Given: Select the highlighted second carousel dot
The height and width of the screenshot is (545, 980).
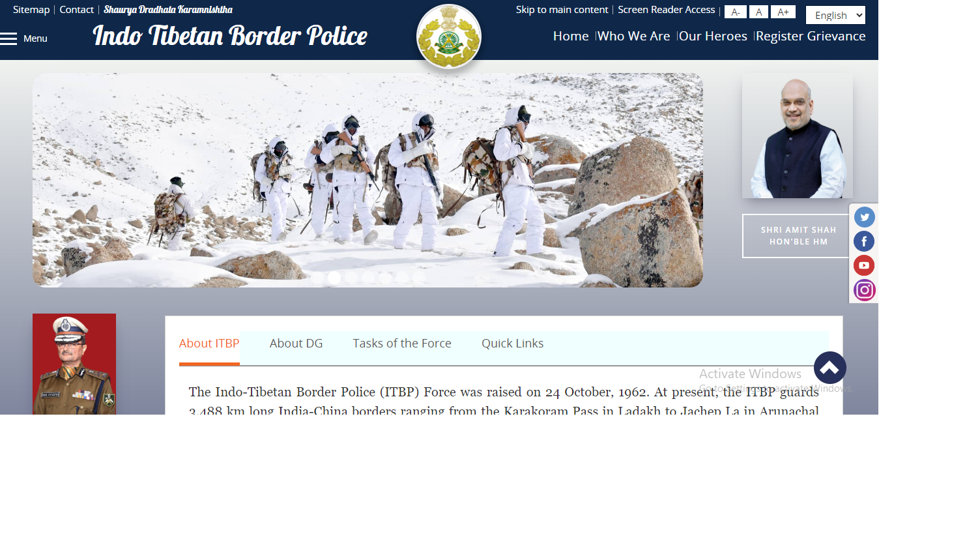Looking at the screenshot, I should click(x=334, y=278).
